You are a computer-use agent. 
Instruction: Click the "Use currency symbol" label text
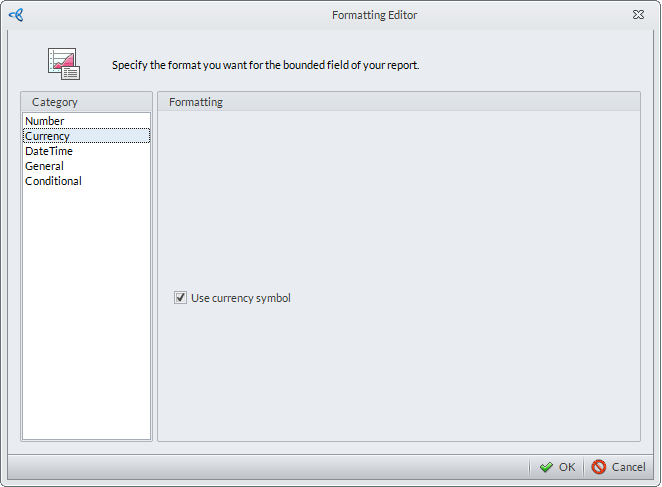tap(240, 298)
